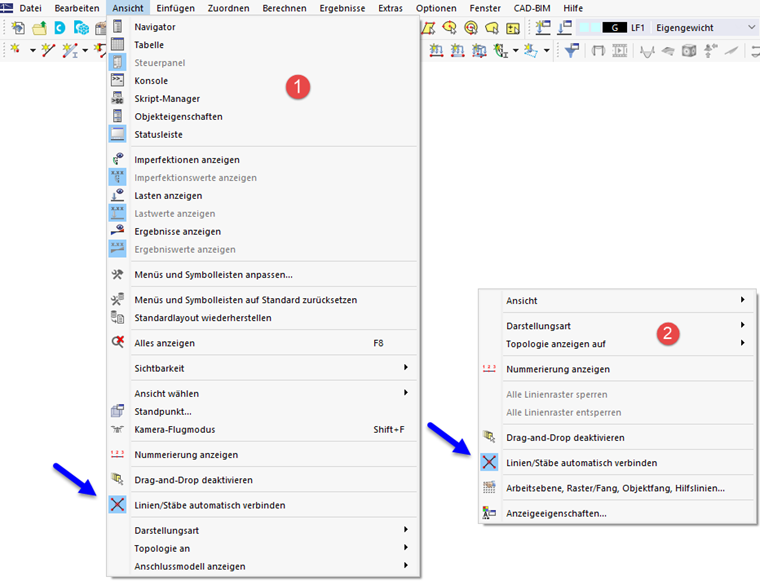Select Navigator in the Ansicht menu
The image size is (760, 581).
[x=262, y=27]
